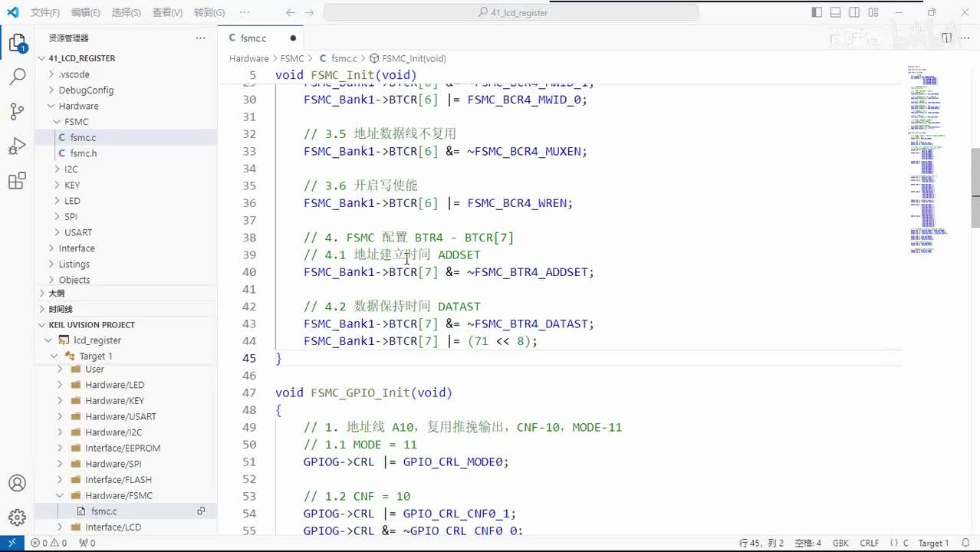980x552 pixels.
Task: Open the 选择(S) menu
Action: 127,12
